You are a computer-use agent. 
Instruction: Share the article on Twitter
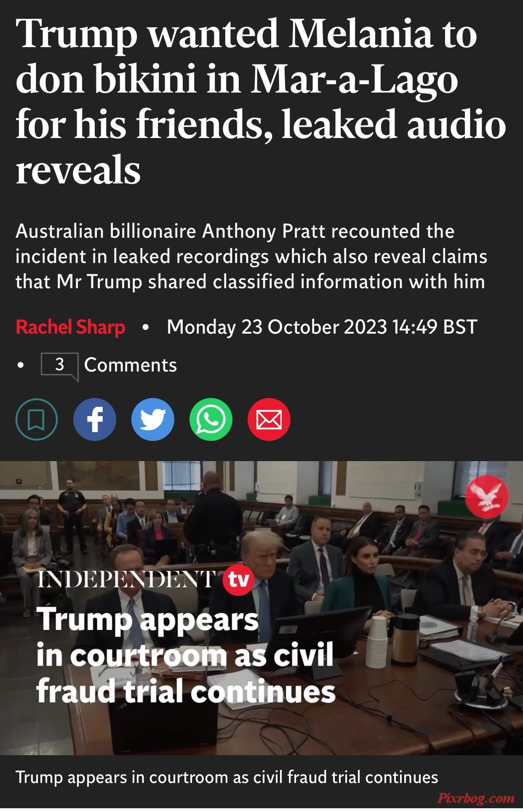pos(153,419)
